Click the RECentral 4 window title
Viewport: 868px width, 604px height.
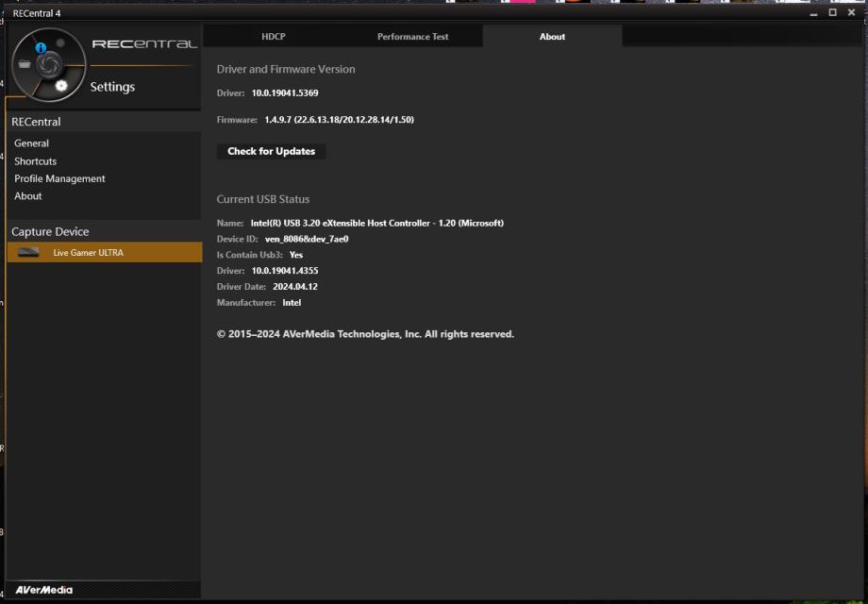[x=37, y=13]
